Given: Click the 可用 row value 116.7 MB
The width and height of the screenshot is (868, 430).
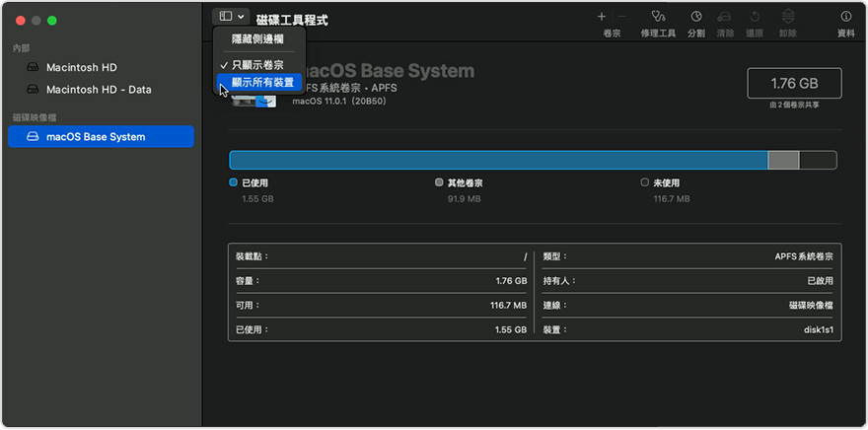Looking at the screenshot, I should [508, 306].
